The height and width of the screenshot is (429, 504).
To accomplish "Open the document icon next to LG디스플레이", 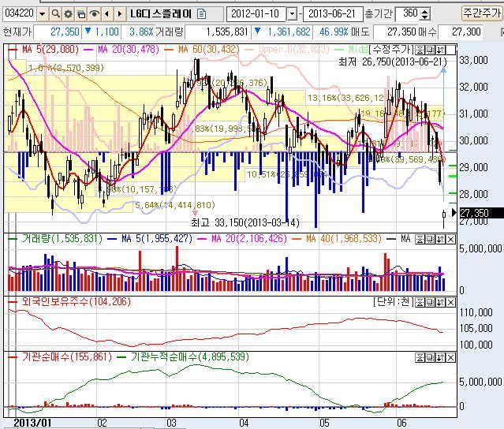I will (x=202, y=14).
